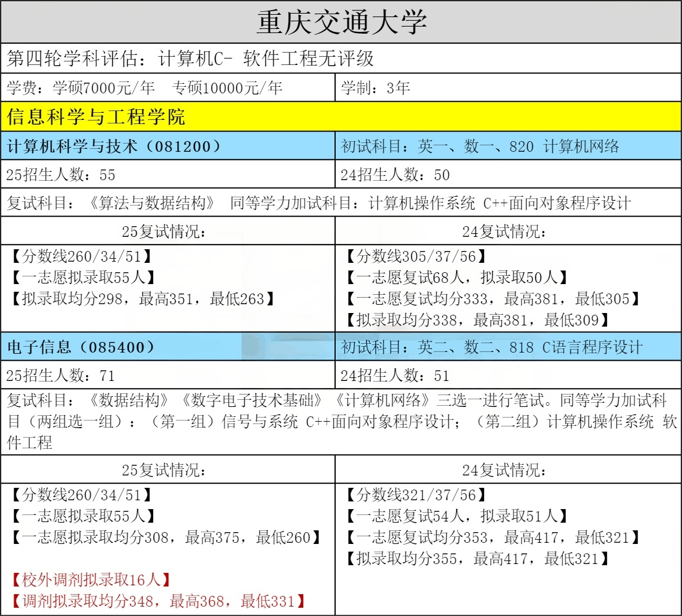Select the 计算机科学与技术（081200） heading
The height and width of the screenshot is (616, 682).
point(114,146)
